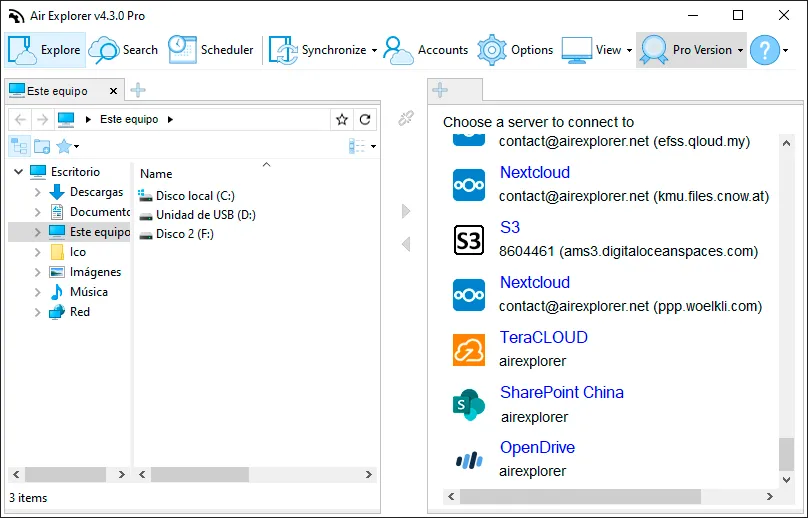Expand the Este equipo tree node
The width and height of the screenshot is (808, 518).
pyautogui.click(x=37, y=232)
